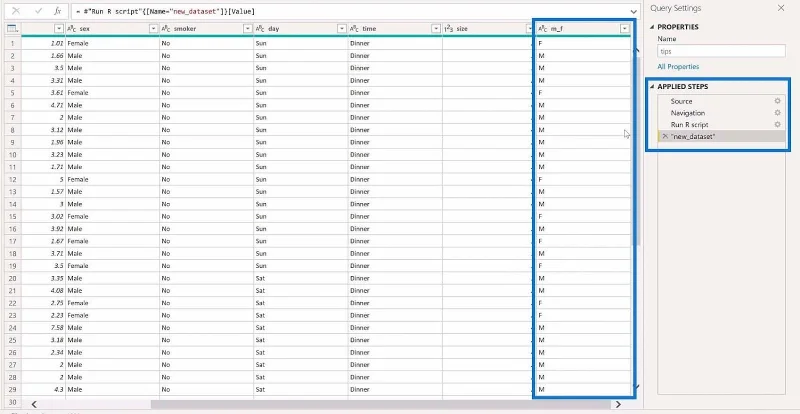Open settings gear for the Navigation step

pos(778,113)
